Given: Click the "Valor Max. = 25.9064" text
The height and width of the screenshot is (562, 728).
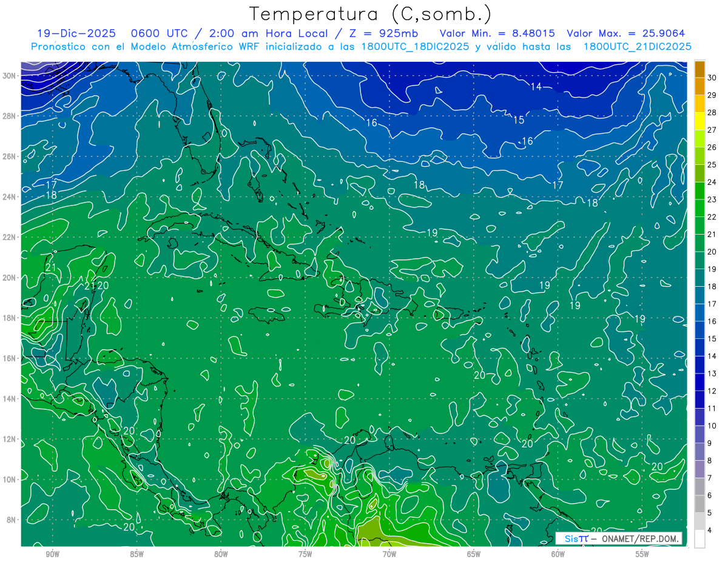Looking at the screenshot, I should click(625, 33).
